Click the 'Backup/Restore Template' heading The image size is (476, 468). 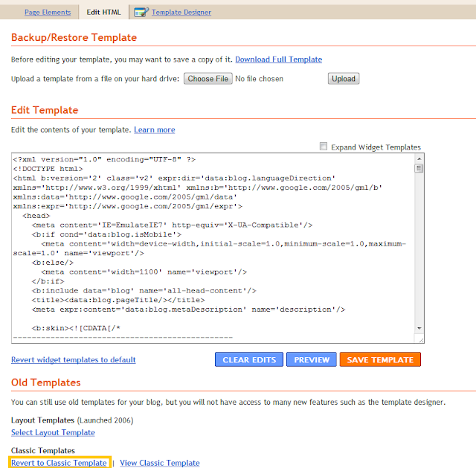coord(74,37)
